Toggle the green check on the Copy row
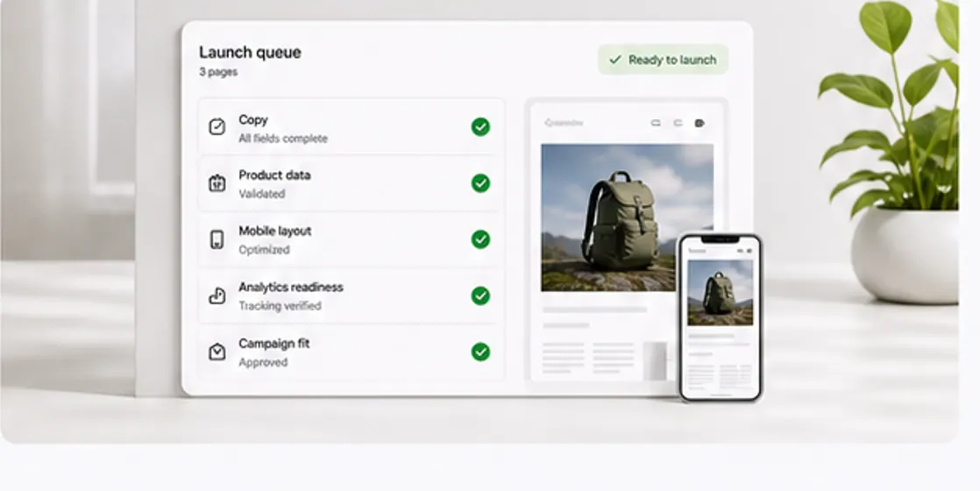The image size is (980, 491). coord(480,127)
